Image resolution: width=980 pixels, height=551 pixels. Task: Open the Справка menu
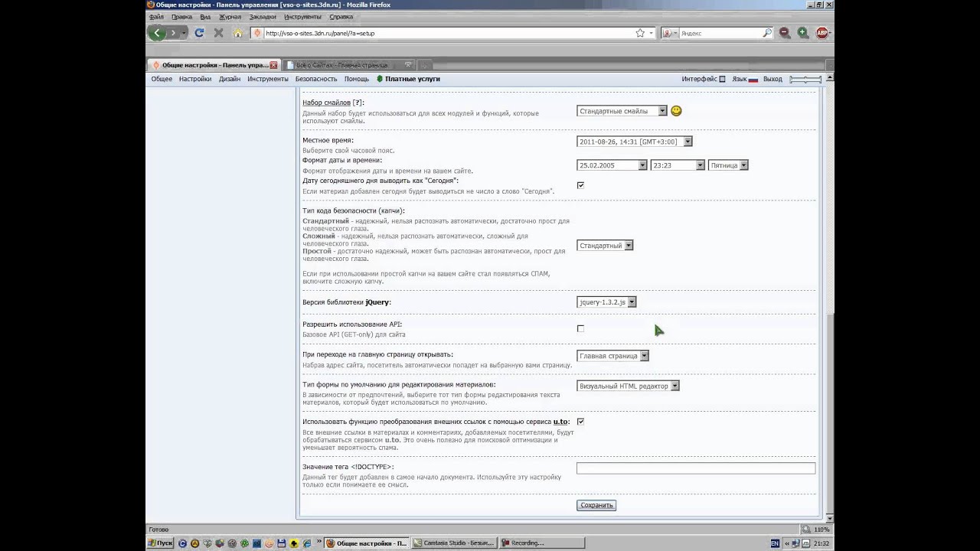coord(341,17)
